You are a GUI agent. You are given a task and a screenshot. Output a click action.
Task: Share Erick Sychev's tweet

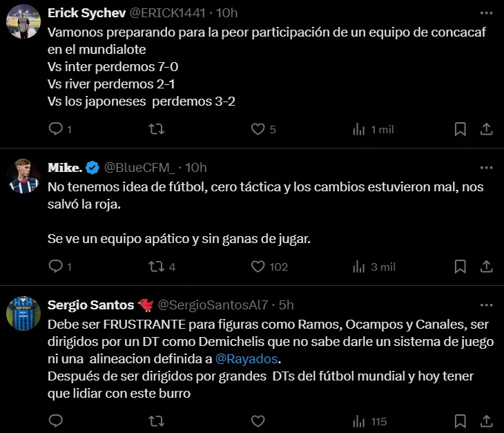coord(486,129)
